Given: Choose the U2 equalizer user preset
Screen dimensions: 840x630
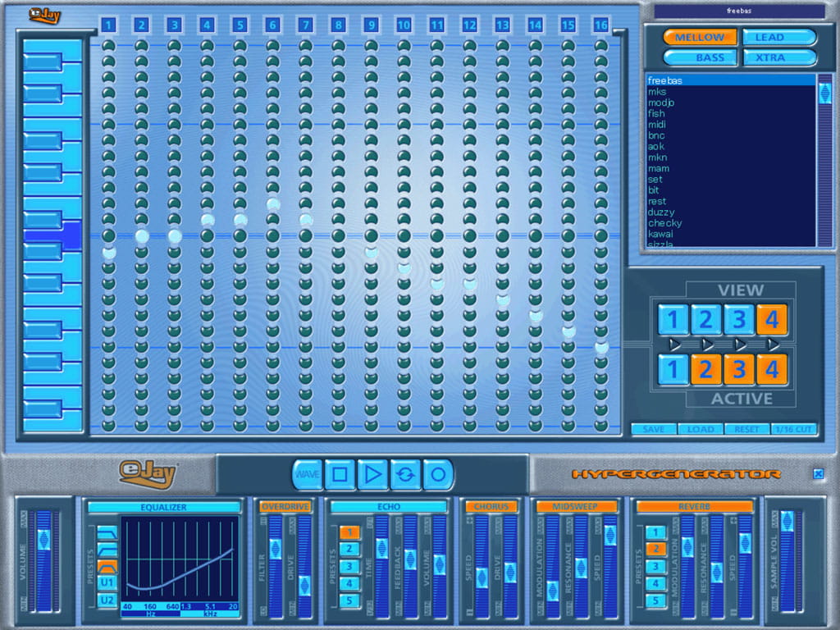Looking at the screenshot, I should [107, 600].
